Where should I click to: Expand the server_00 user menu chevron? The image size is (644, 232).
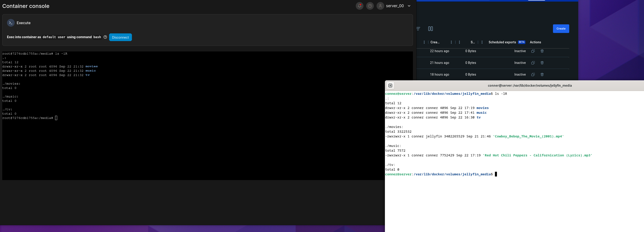pyautogui.click(x=409, y=6)
